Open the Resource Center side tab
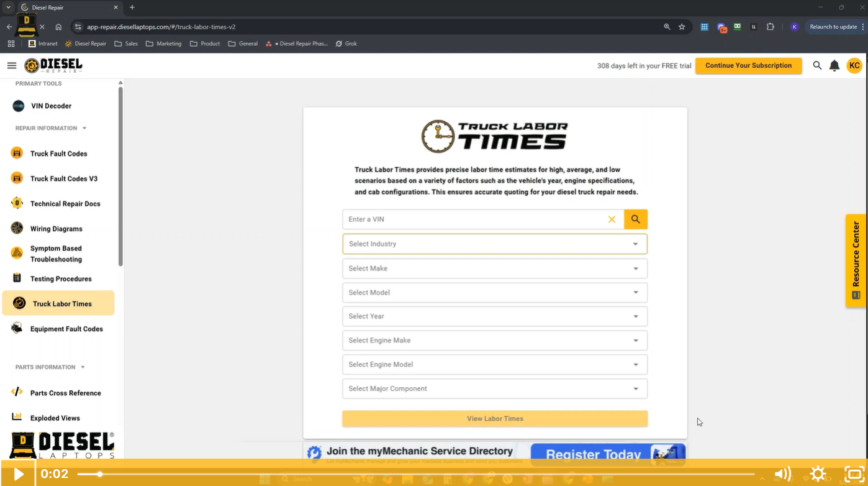 856,260
